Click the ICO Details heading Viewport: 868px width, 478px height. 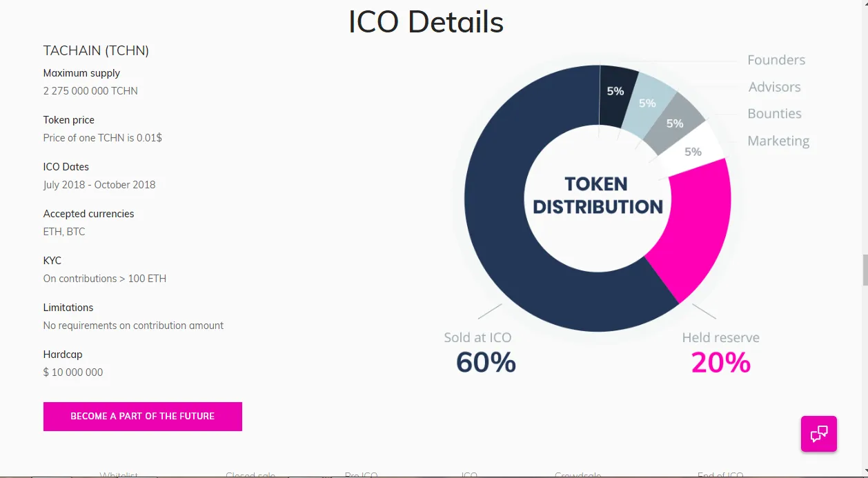coord(426,21)
